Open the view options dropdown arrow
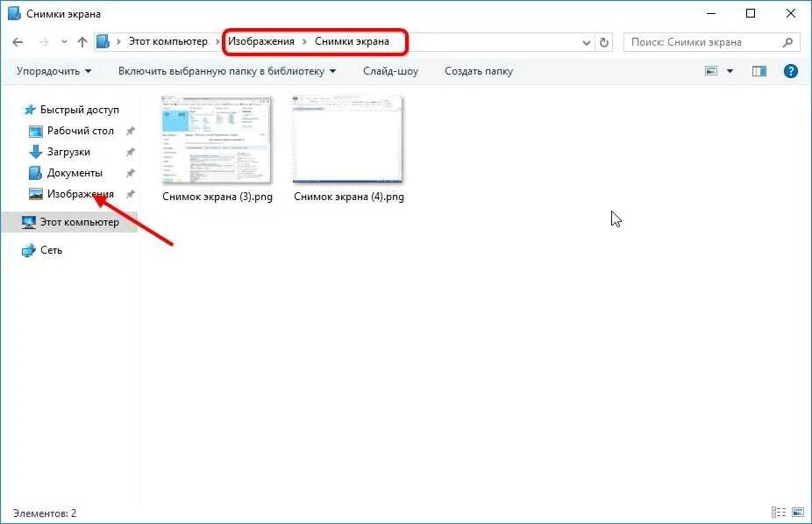The width and height of the screenshot is (812, 524). coord(730,71)
